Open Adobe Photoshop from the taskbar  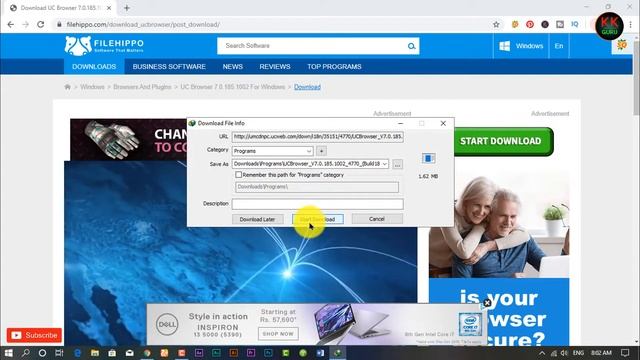(268, 353)
